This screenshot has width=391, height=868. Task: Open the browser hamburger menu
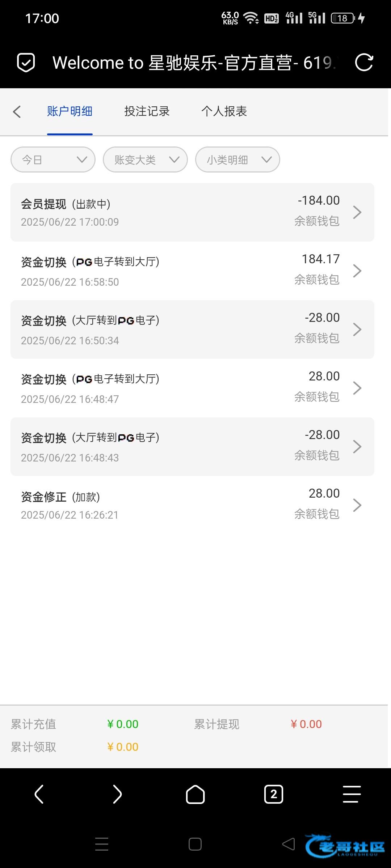click(352, 794)
